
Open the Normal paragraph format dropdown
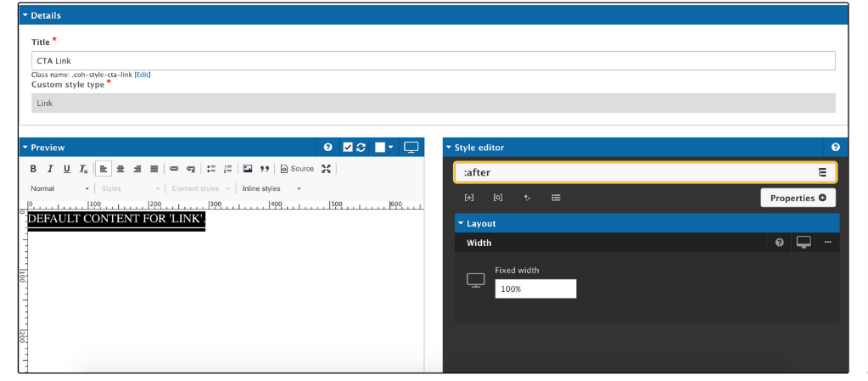(59, 189)
